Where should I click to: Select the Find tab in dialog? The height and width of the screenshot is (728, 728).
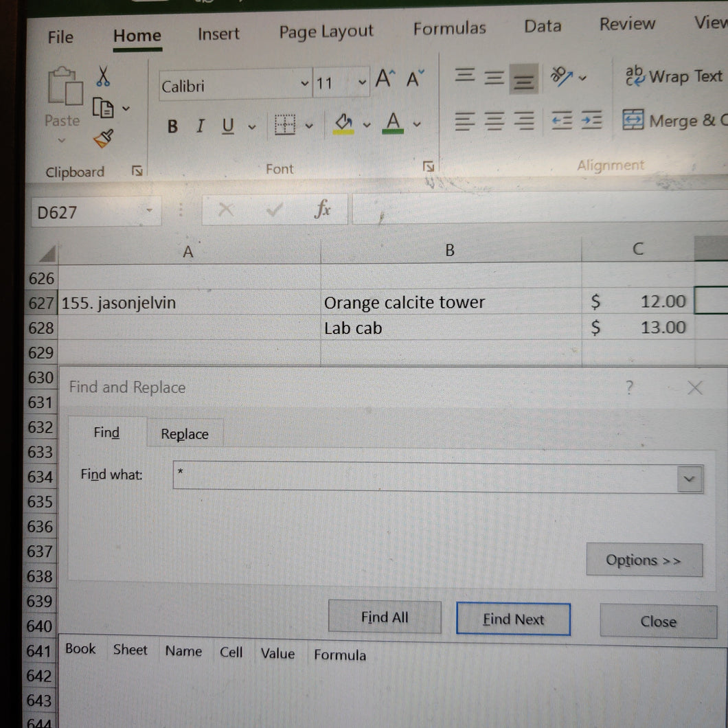coord(106,433)
